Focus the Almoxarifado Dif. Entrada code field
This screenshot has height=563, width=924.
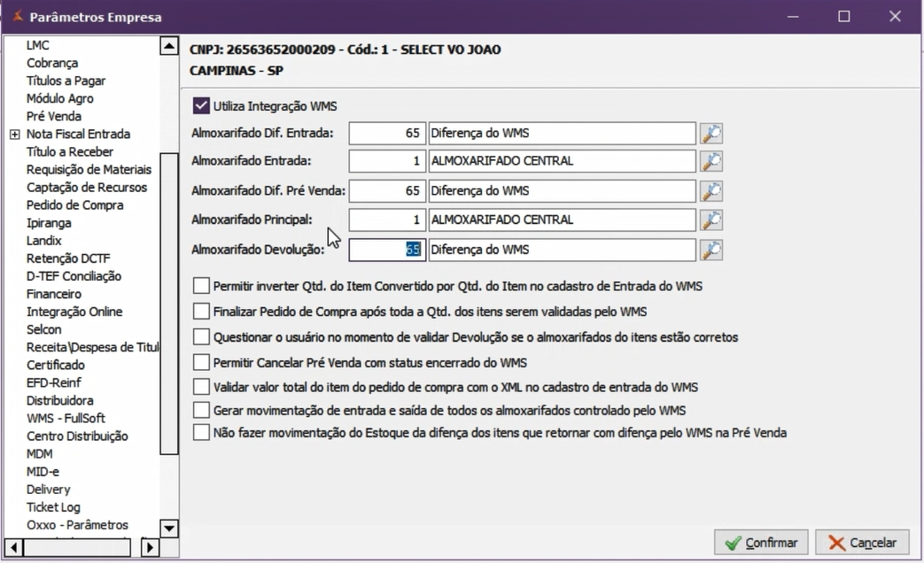click(x=386, y=133)
